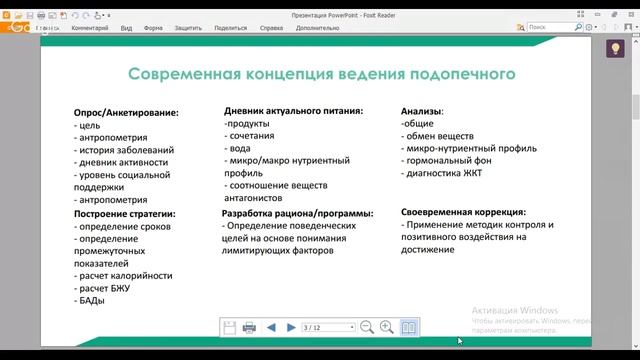Switch to the Главная ribbon tab
Image resolution: width=640 pixels, height=360 pixels.
coord(47,28)
